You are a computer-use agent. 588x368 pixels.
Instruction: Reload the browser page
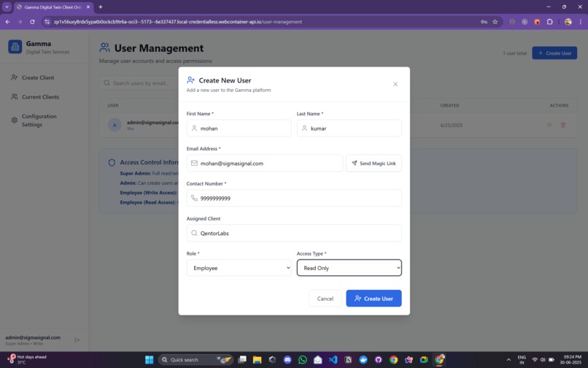point(32,22)
